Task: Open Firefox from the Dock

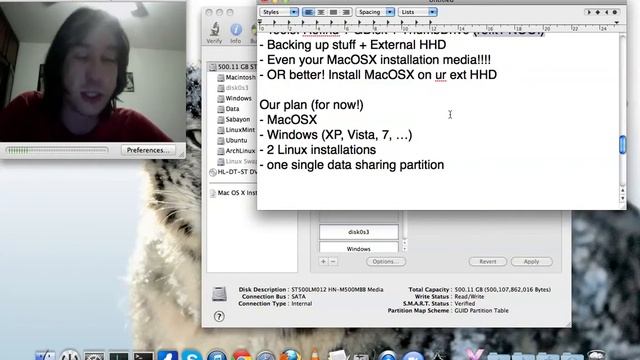Action: pyautogui.click(x=290, y=354)
